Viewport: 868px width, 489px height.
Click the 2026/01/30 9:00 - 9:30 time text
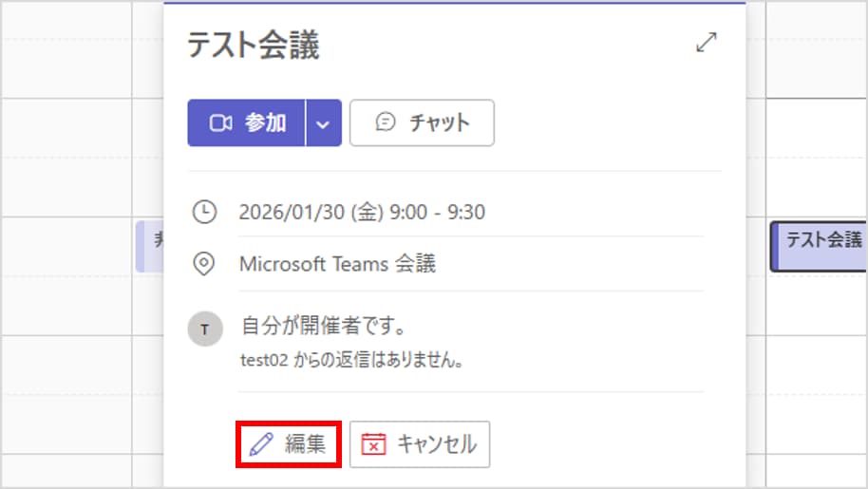click(362, 212)
